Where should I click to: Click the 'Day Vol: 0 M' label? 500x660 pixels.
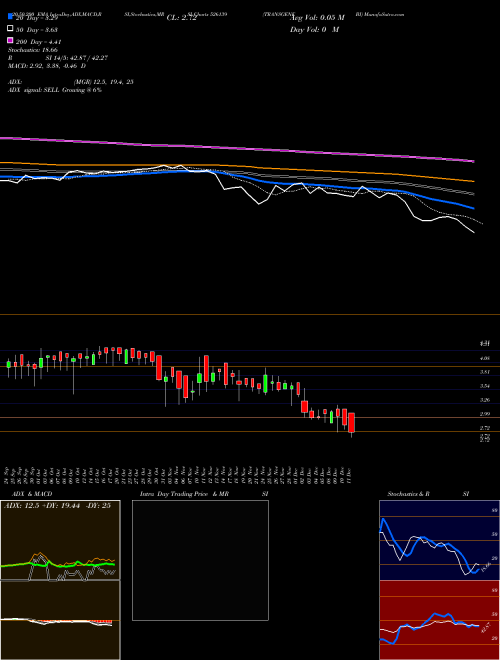(x=314, y=29)
